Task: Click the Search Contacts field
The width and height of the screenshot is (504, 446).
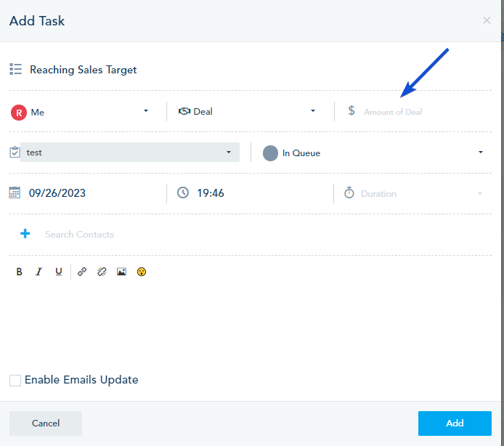Action: click(267, 235)
